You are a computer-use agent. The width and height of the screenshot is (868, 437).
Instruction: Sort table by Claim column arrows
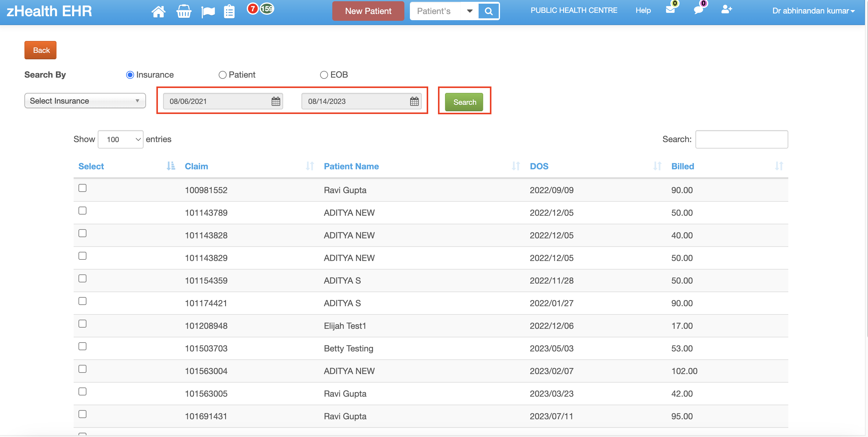[x=310, y=166]
